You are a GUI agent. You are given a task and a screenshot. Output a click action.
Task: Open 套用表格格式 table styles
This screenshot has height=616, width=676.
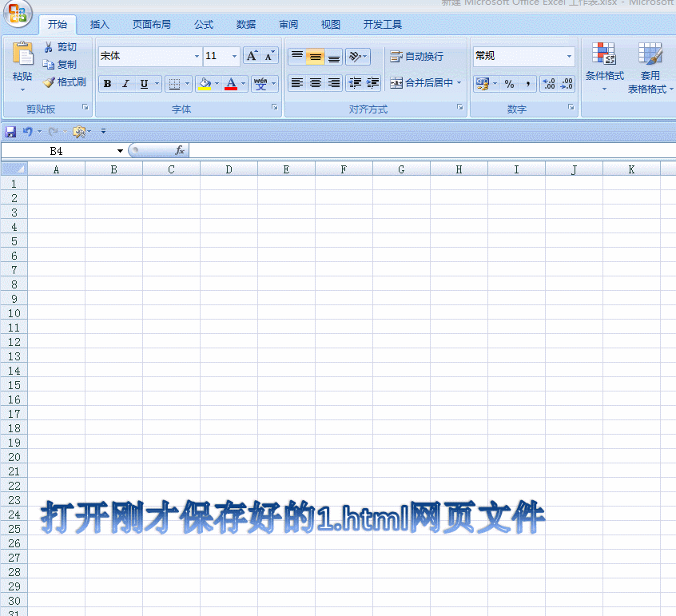click(650, 68)
